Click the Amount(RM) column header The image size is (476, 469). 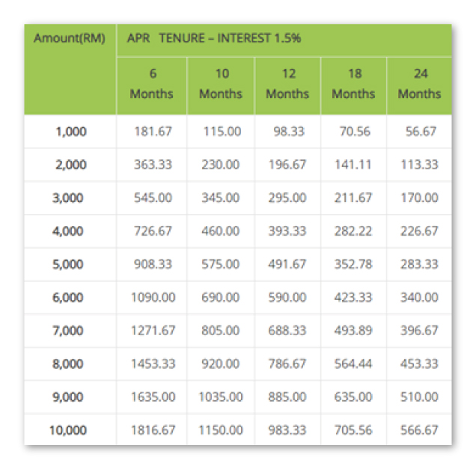[x=70, y=39]
